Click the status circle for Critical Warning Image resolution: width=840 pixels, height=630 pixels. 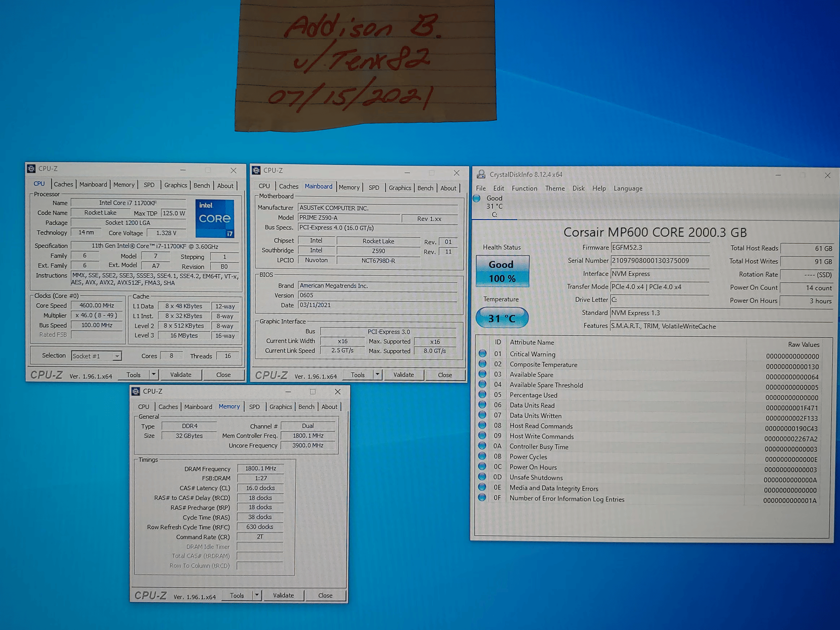tap(482, 354)
